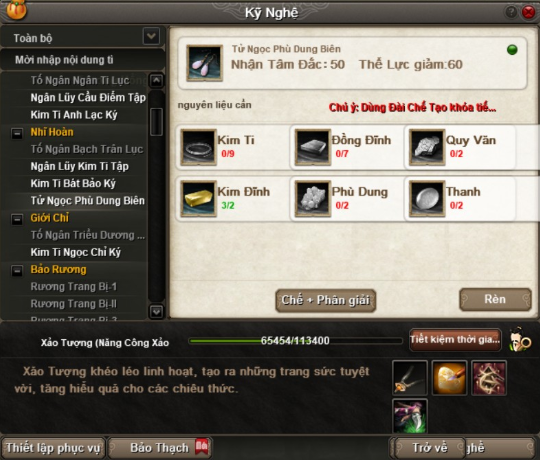Open the help question mark icon
This screenshot has width=540, height=460.
511,12
